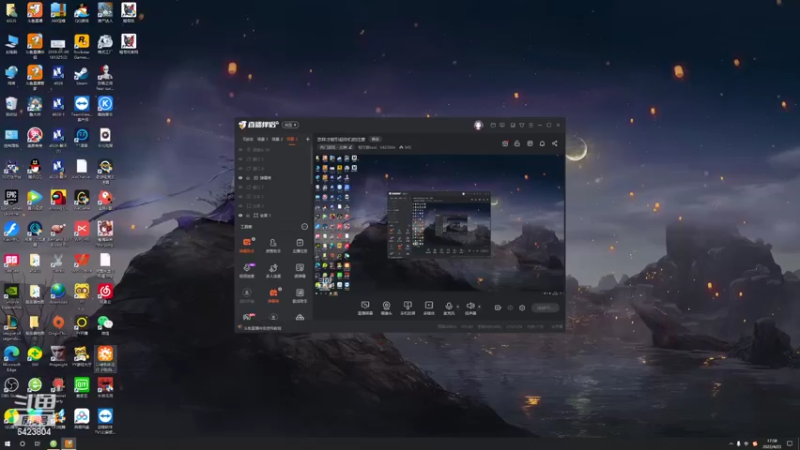Screen dimensions: 800x450
Task: Select the OBS Studio desktop icon
Action: 11,388
